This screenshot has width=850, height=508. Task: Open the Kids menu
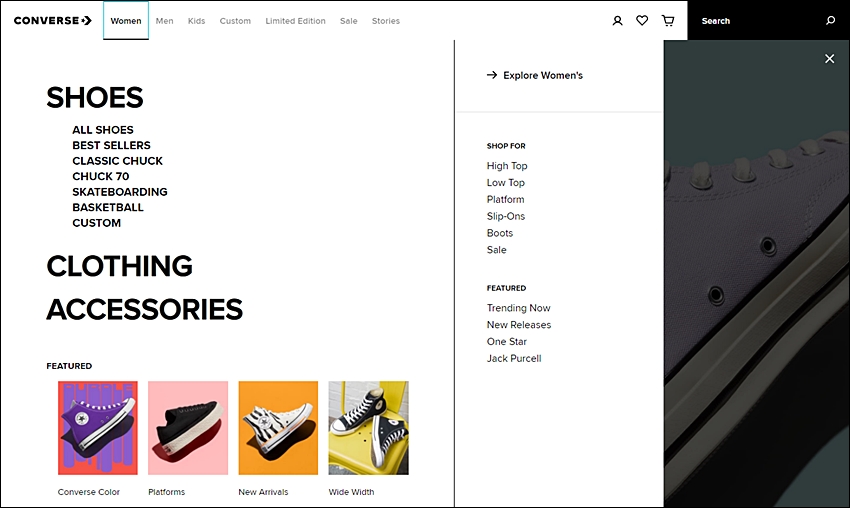196,21
